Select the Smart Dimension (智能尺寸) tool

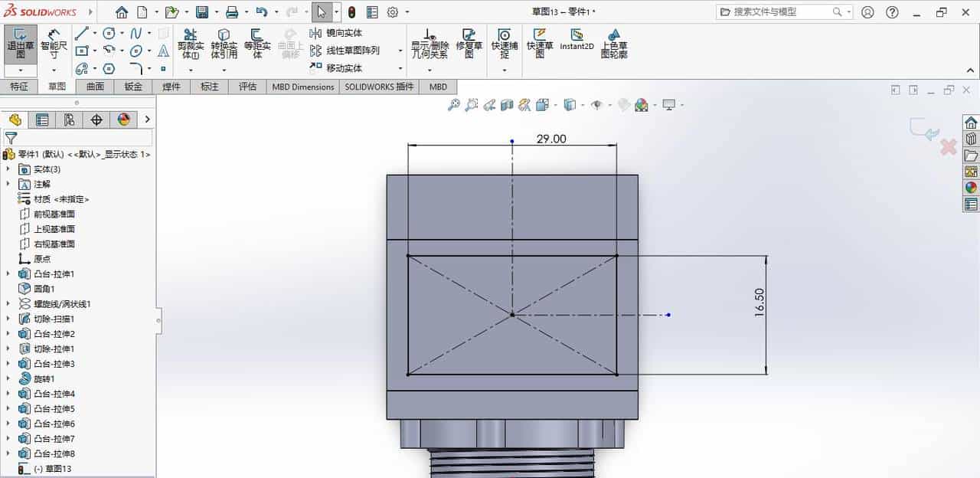coord(52,44)
